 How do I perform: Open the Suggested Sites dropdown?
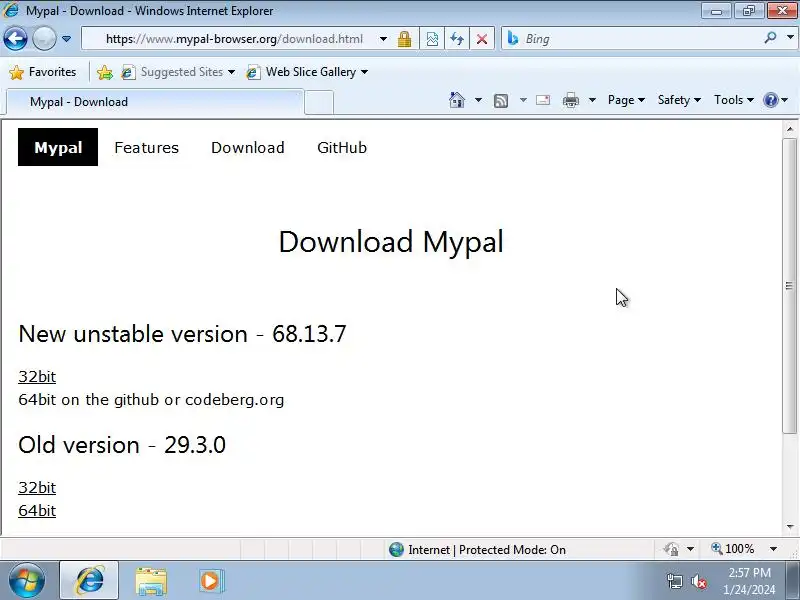tap(178, 72)
